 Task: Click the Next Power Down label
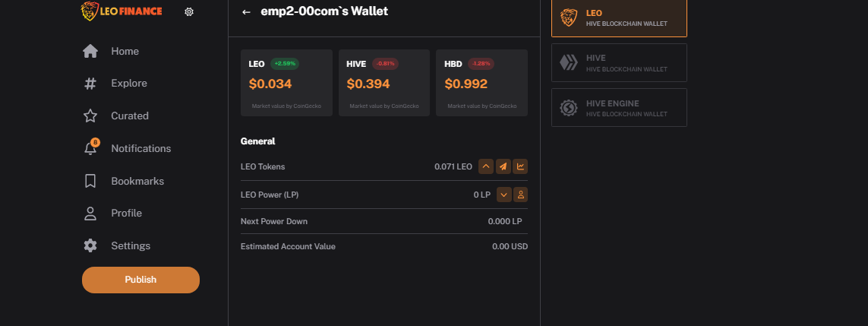click(274, 221)
